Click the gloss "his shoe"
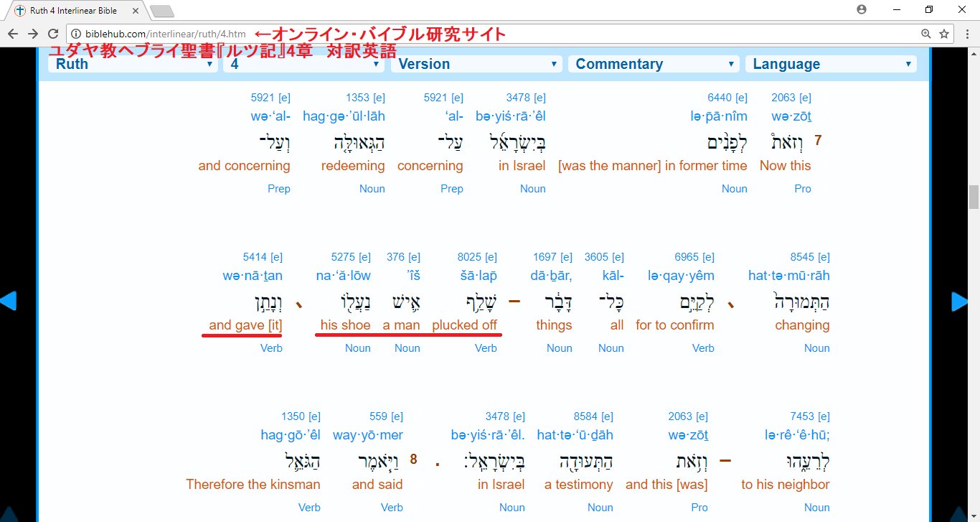Image resolution: width=980 pixels, height=522 pixels. [346, 325]
